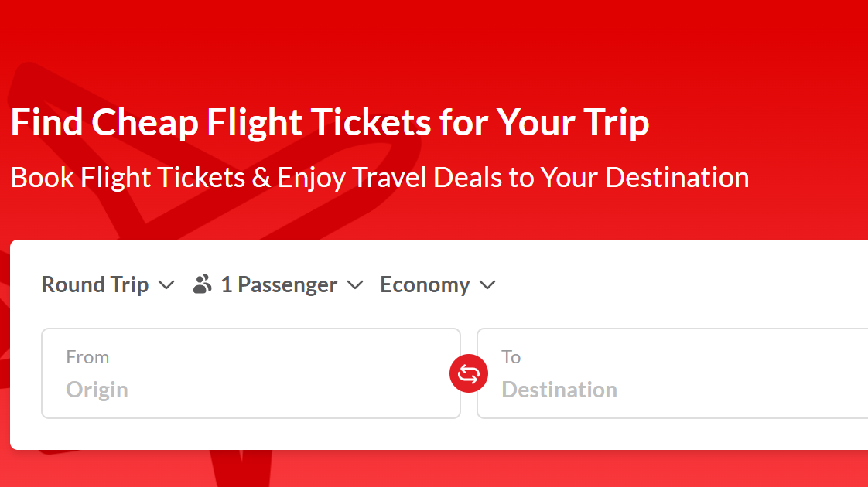Click "Travel Deals" in the subheading
This screenshot has height=487, width=868.
428,178
